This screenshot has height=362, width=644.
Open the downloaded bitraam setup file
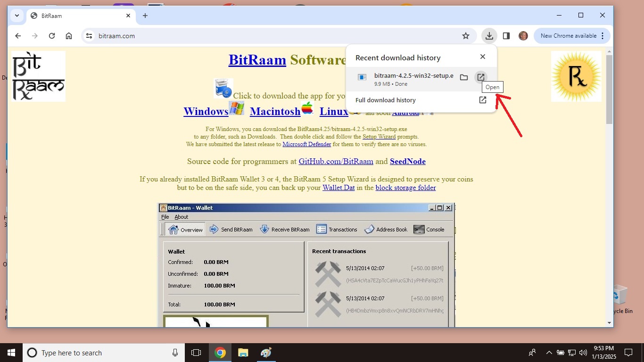click(x=480, y=77)
